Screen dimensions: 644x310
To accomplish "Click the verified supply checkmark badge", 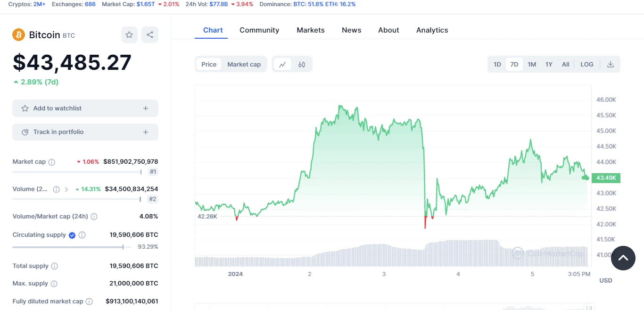I will pyautogui.click(x=72, y=235).
